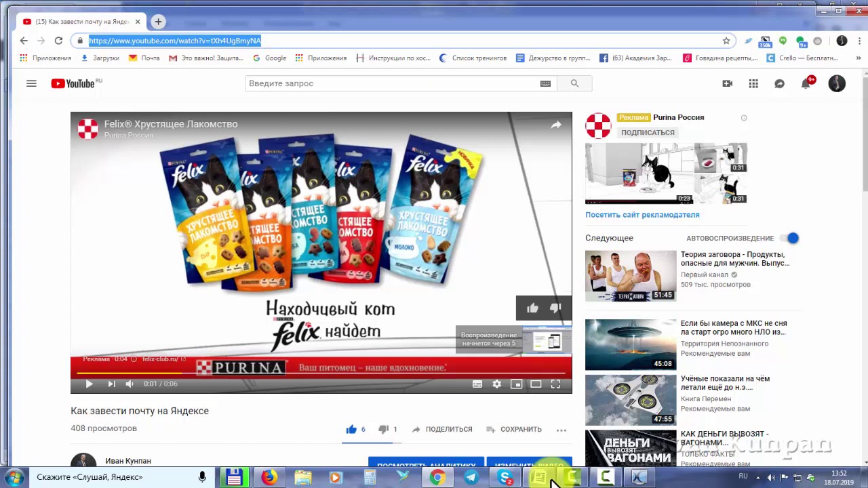Enable theater mode in the player

click(536, 384)
